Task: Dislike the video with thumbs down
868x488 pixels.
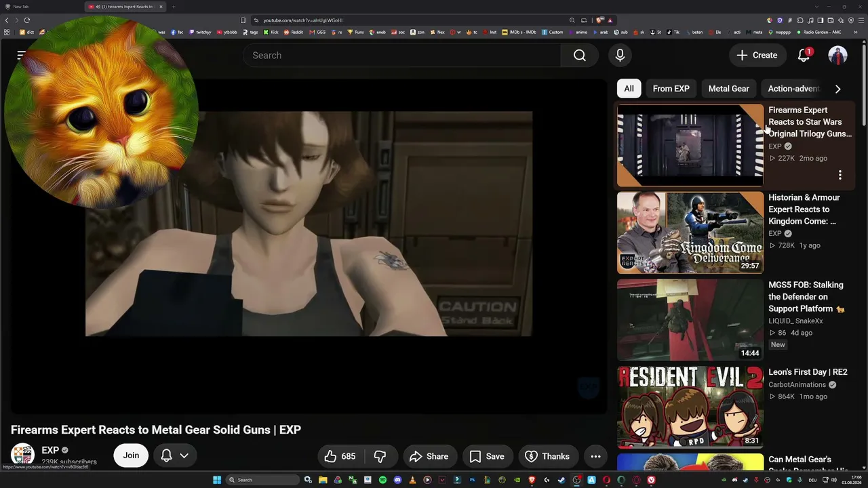Action: (x=380, y=456)
